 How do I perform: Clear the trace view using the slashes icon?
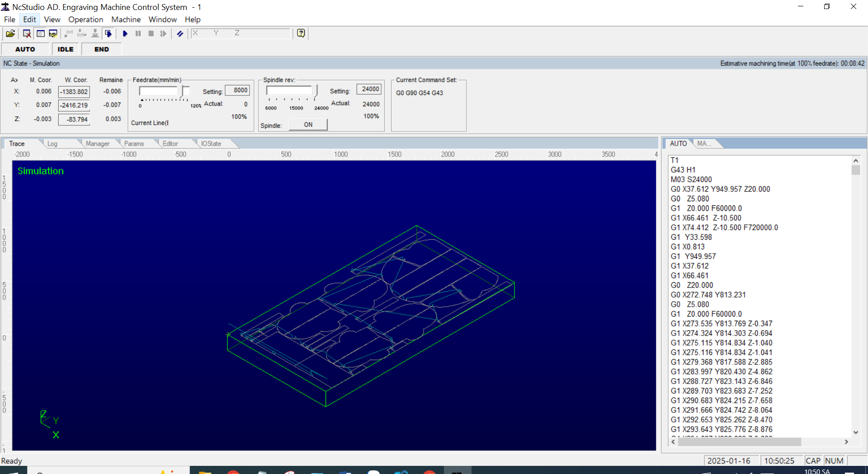[179, 33]
